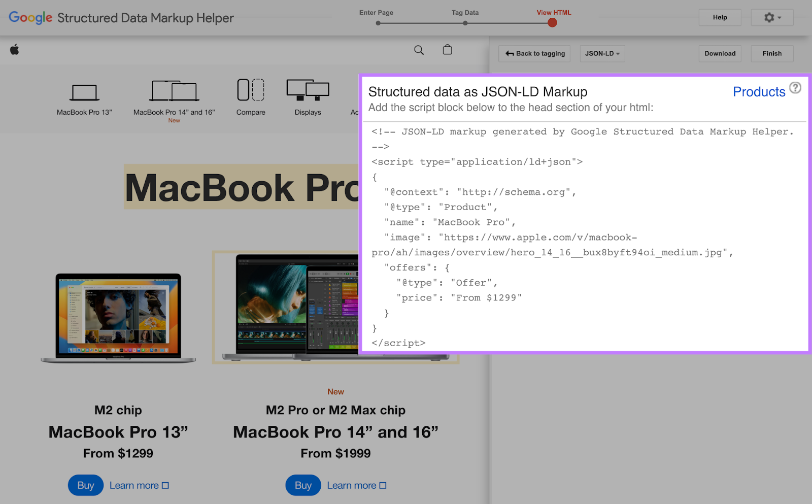
Task: Click the Google logo
Action: tap(30, 18)
